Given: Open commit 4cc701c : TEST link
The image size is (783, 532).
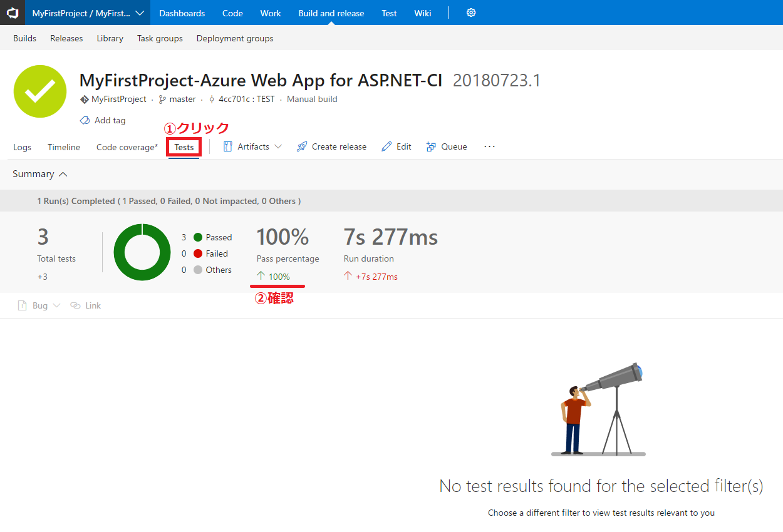Looking at the screenshot, I should point(247,99).
